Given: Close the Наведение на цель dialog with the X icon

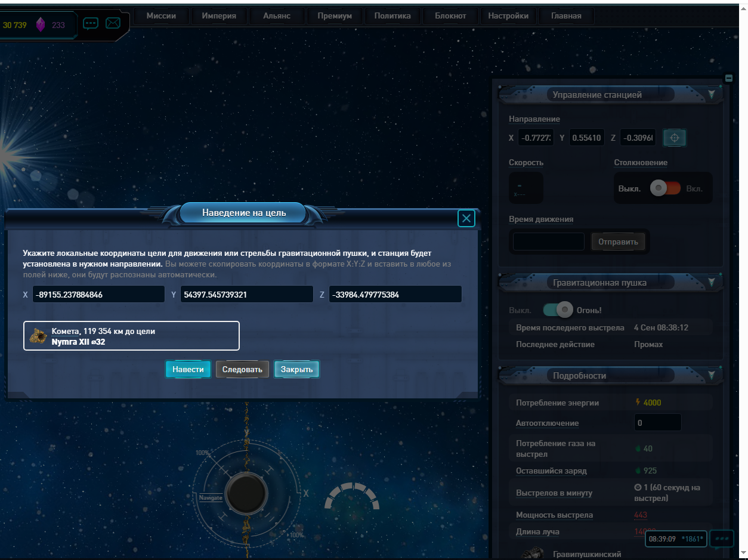Looking at the screenshot, I should point(466,219).
